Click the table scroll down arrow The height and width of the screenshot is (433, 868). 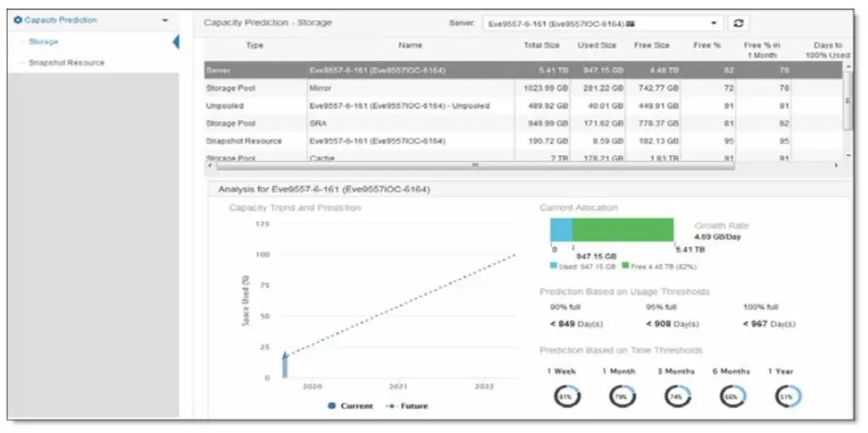click(x=849, y=156)
